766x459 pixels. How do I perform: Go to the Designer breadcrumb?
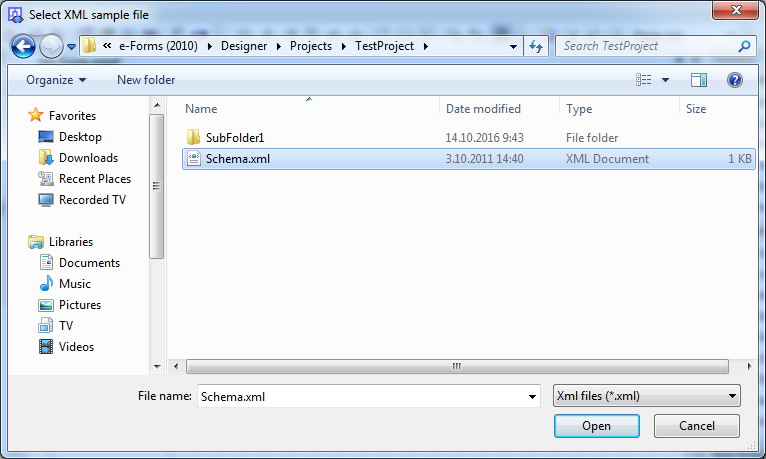click(244, 46)
